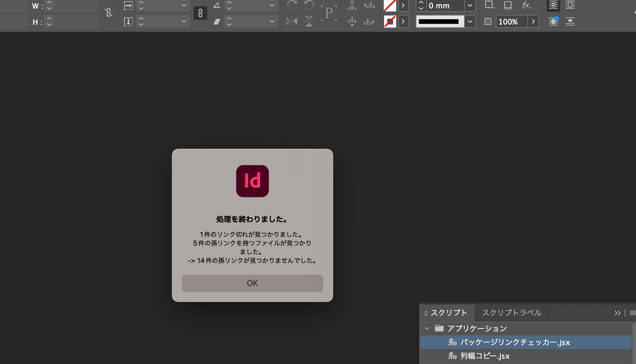The image size is (636, 364).
Task: Expand the opacity slider arrow
Action: click(x=533, y=21)
